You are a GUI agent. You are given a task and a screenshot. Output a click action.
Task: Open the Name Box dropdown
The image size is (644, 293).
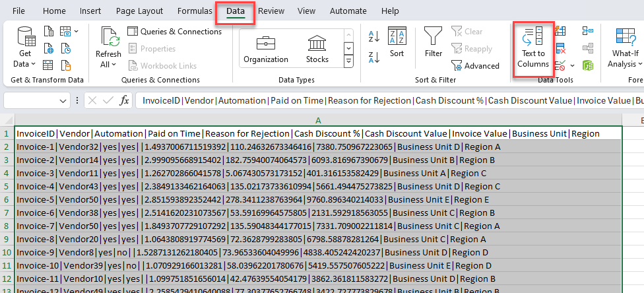pyautogui.click(x=63, y=101)
